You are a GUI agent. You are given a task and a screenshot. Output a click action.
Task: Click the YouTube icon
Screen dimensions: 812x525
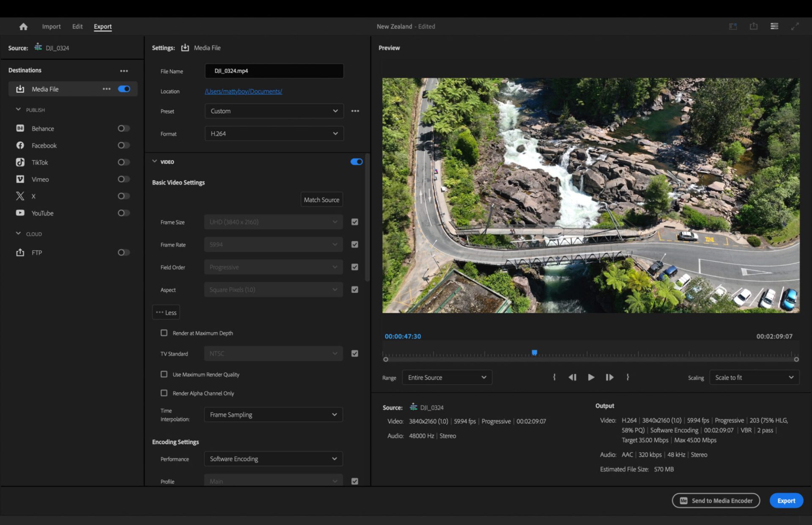click(20, 213)
